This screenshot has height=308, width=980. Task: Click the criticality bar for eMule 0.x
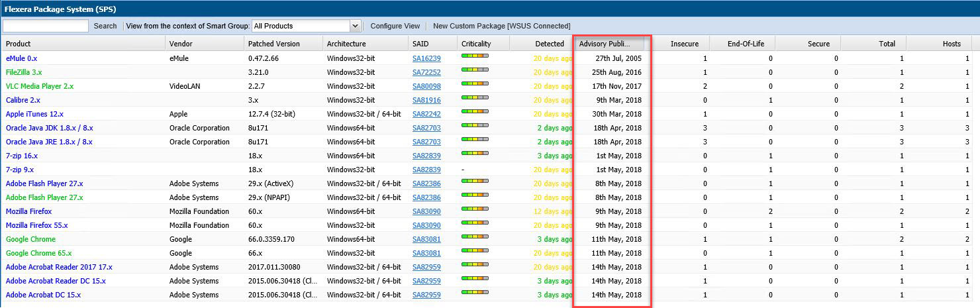475,58
